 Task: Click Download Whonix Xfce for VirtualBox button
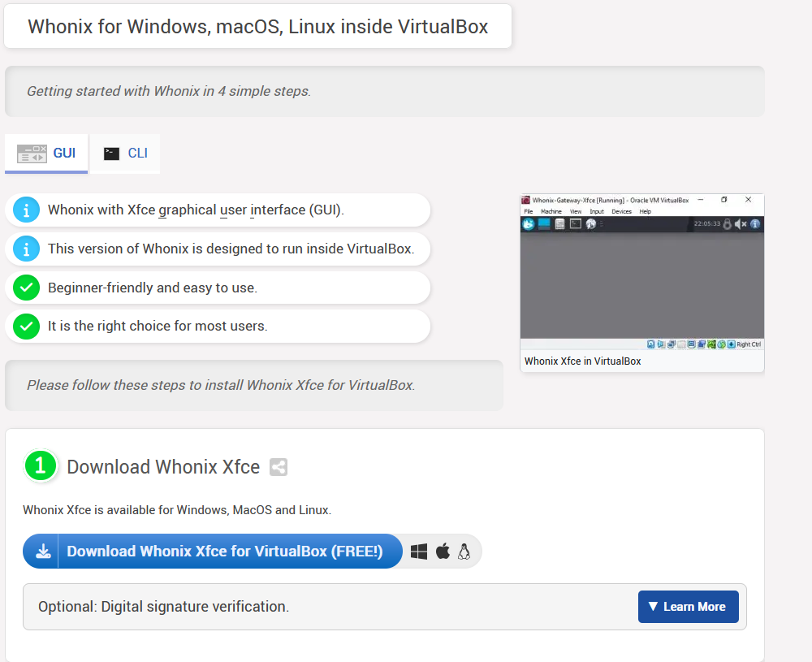click(213, 552)
